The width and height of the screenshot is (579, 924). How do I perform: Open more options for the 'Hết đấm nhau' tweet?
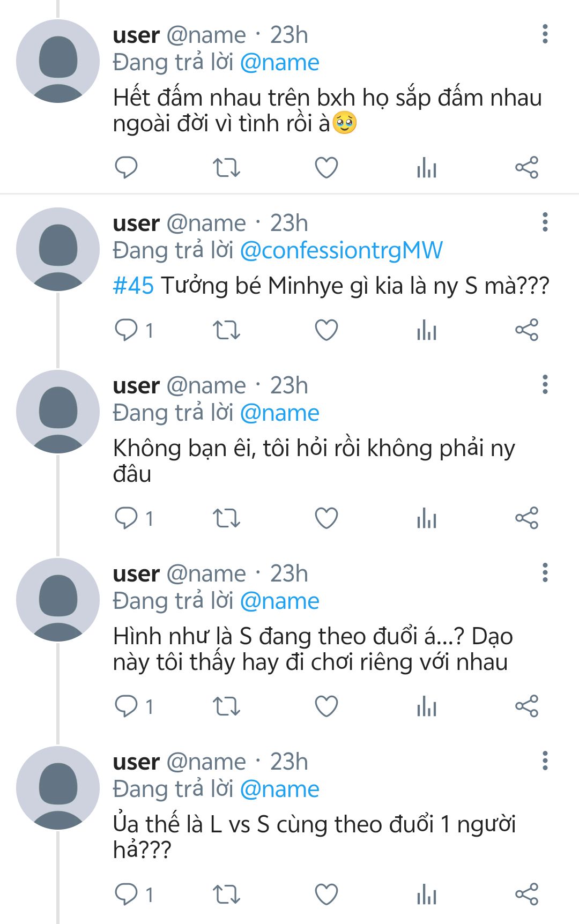[x=545, y=34]
